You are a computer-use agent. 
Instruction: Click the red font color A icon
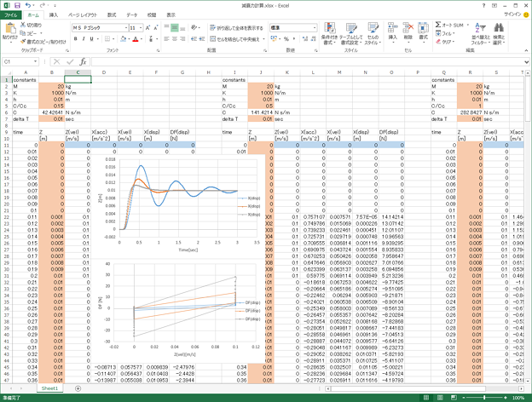coord(136,39)
